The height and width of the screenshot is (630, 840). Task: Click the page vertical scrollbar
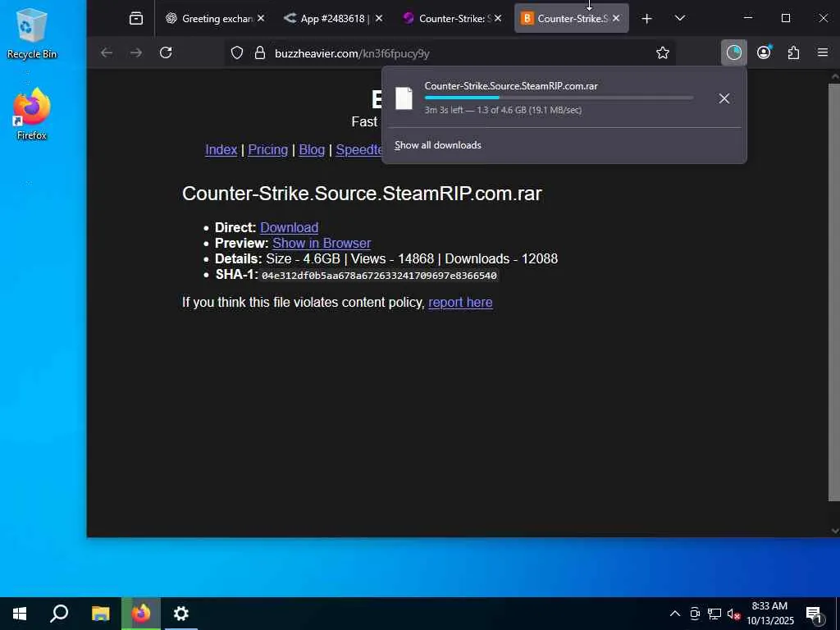tap(834, 292)
